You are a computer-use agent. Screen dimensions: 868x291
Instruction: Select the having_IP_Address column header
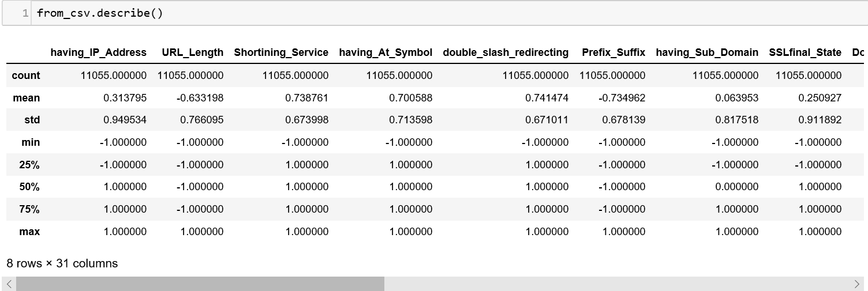coord(98,52)
